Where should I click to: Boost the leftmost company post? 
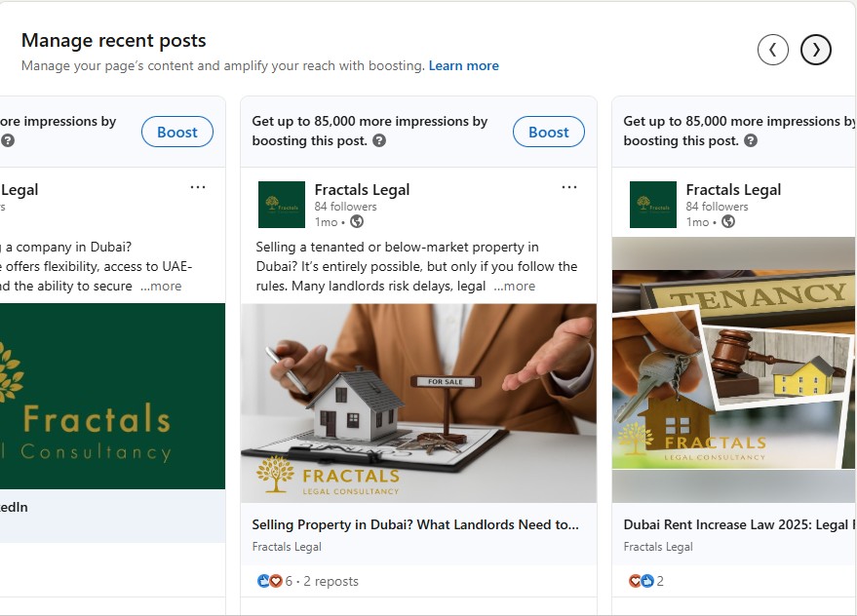176,133
